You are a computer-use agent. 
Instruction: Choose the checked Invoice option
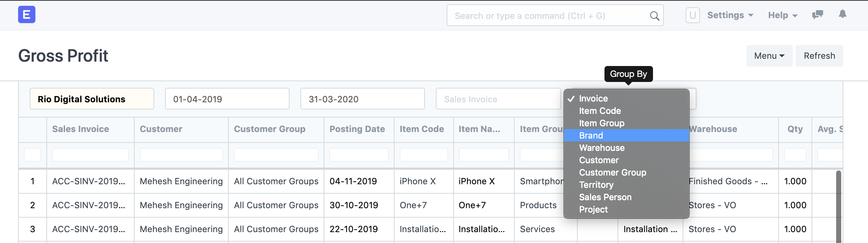593,99
